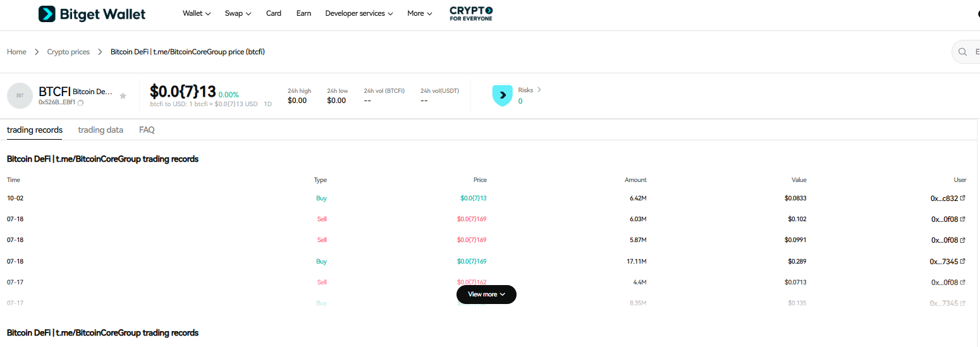Click the Bitget Wallet logo
This screenshot has width=980, height=347.
[x=92, y=13]
